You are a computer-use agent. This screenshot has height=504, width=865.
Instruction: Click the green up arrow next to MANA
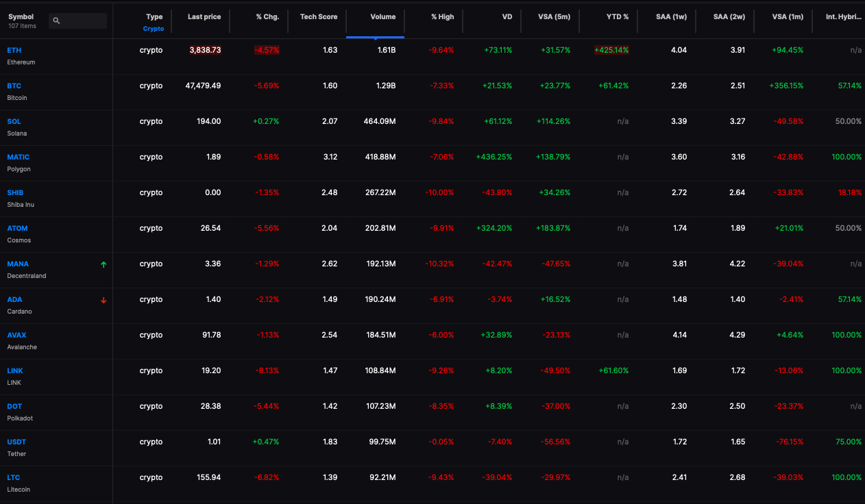tap(103, 264)
